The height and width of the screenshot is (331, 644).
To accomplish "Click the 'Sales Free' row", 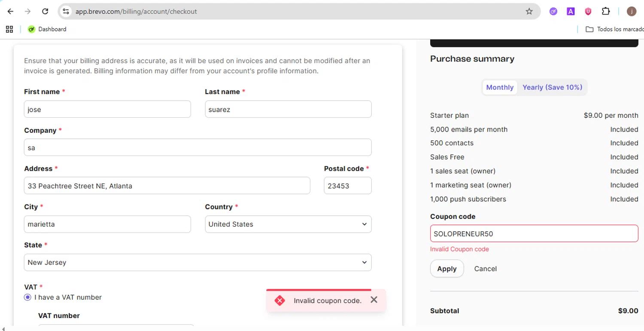I will (x=534, y=157).
